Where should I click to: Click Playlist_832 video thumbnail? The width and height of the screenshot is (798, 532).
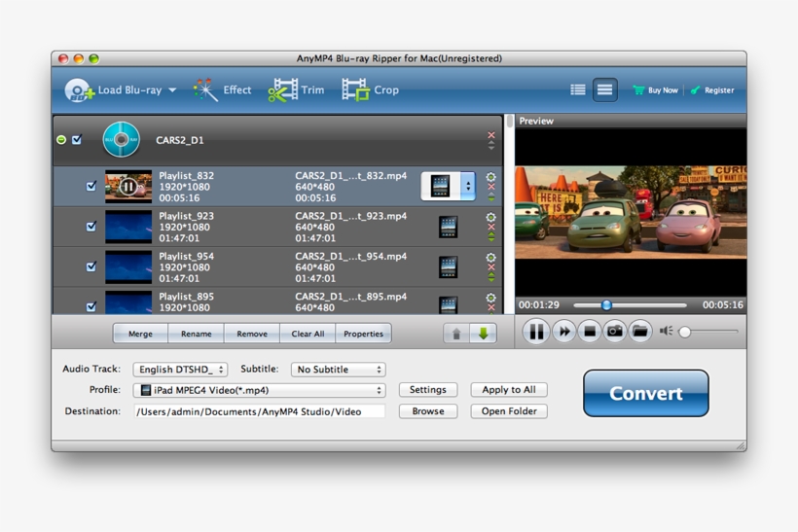point(128,186)
